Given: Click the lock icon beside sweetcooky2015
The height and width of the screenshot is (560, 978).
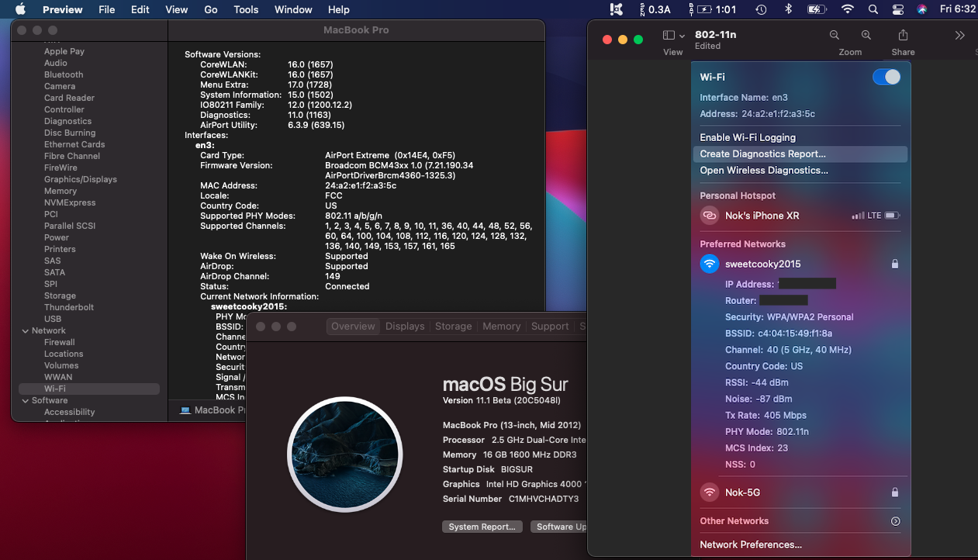Looking at the screenshot, I should coord(895,264).
